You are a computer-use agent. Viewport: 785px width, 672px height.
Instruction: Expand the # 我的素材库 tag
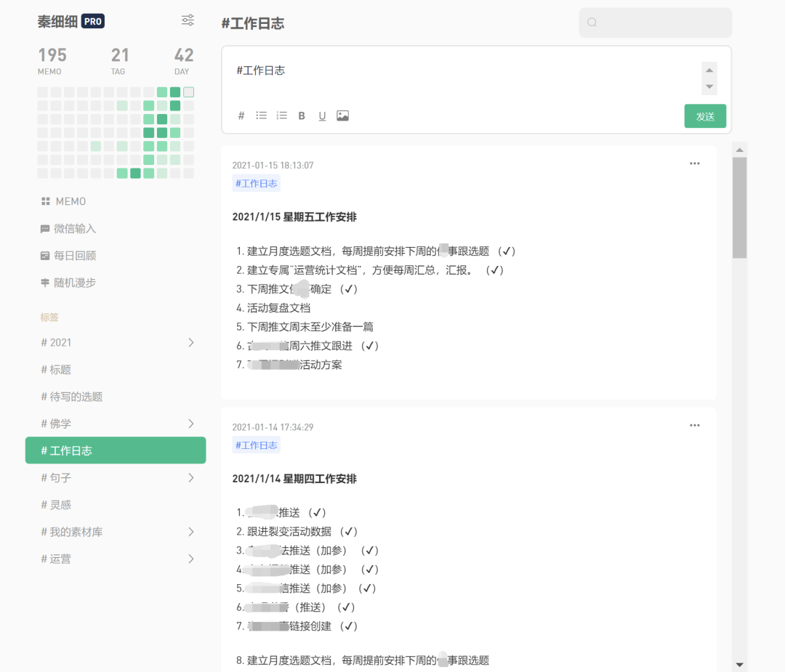click(190, 531)
